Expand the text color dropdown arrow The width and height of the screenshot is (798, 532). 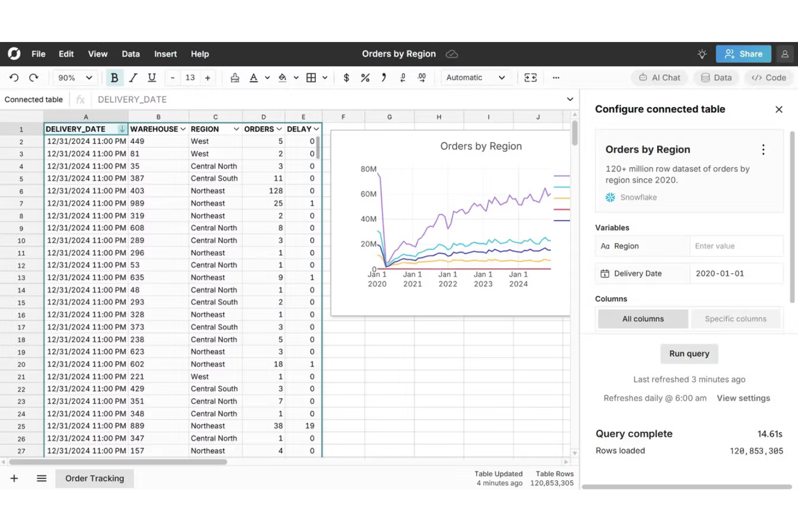(267, 78)
